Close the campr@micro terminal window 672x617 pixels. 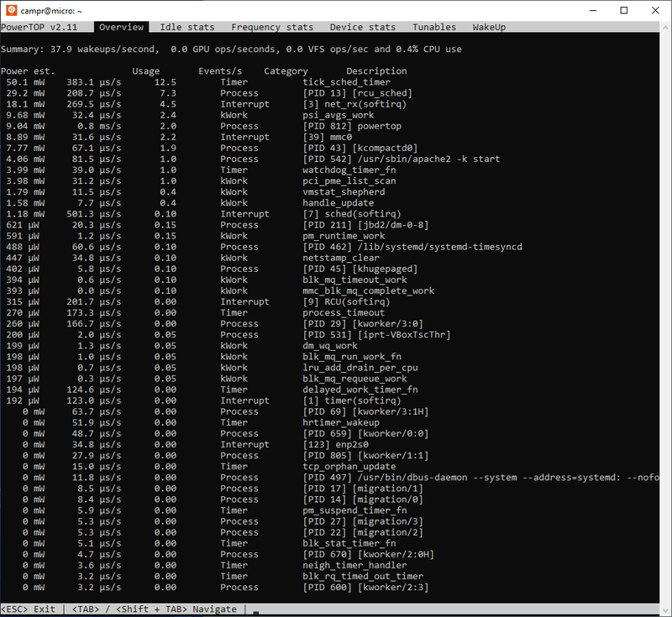[655, 10]
